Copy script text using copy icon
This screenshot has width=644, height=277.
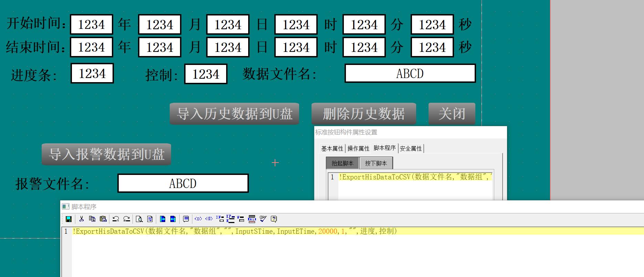coord(92,219)
